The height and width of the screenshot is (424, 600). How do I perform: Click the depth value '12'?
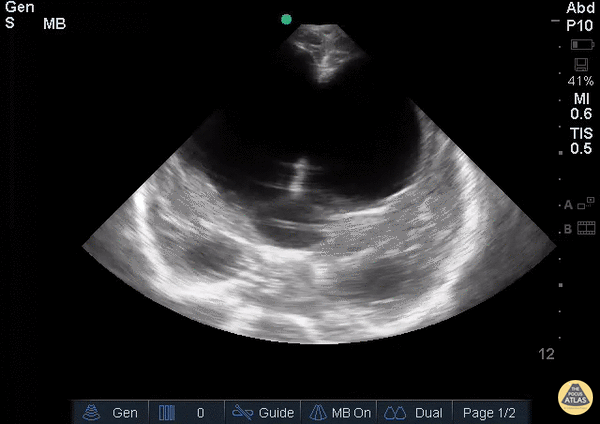click(x=546, y=354)
